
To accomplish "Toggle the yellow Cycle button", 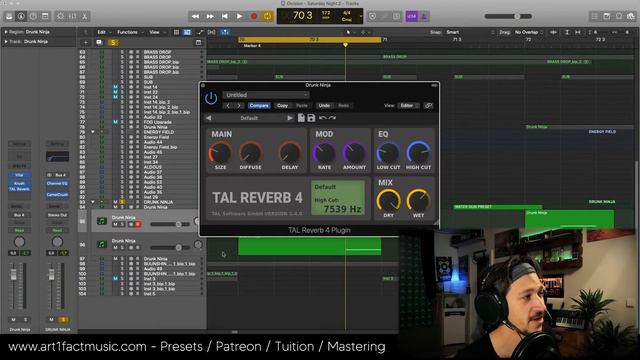I will point(267,16).
